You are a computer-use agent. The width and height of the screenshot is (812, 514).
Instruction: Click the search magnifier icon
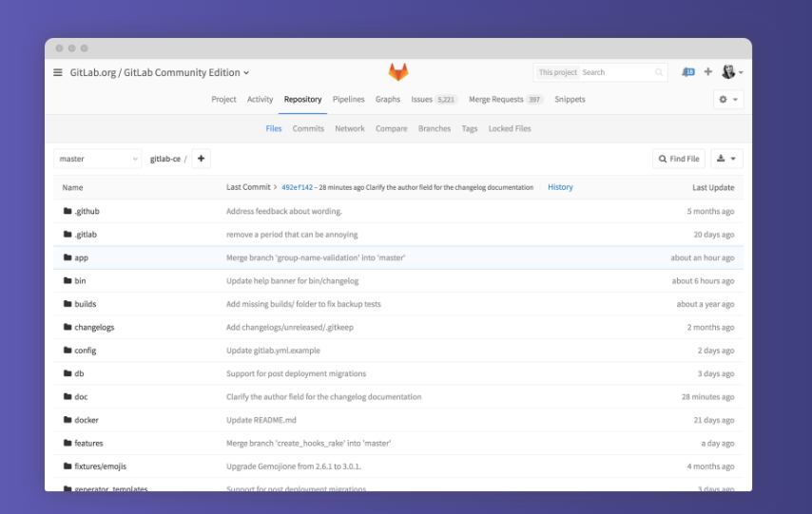click(659, 72)
